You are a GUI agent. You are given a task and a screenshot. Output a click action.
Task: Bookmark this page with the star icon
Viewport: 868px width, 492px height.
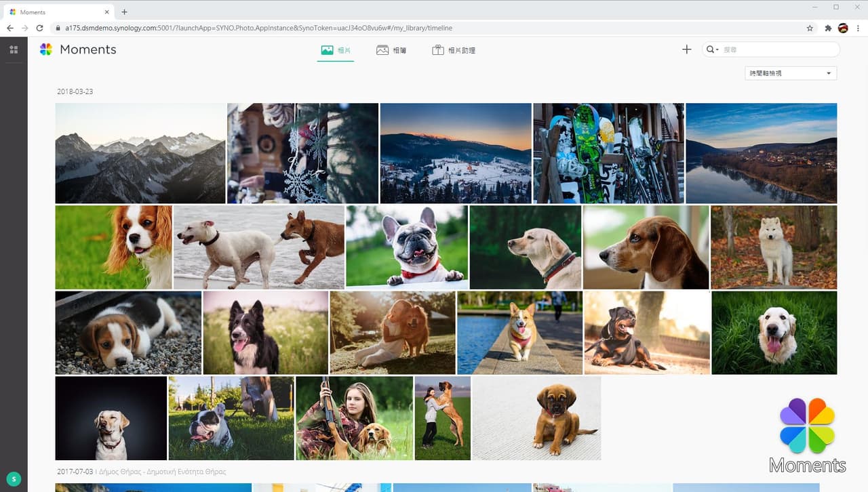pyautogui.click(x=810, y=28)
